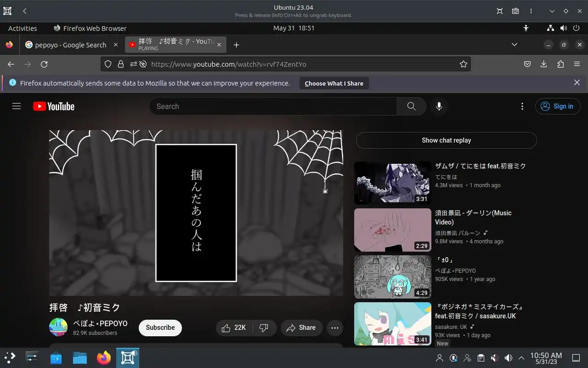Close the pepoyo Google Search tab
588x368 pixels.
tap(116, 45)
